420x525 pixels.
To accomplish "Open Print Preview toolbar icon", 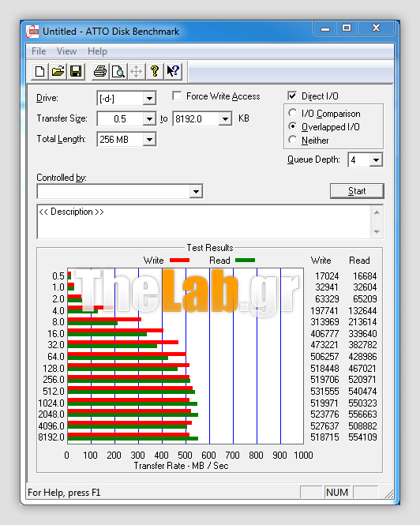I will [x=118, y=71].
